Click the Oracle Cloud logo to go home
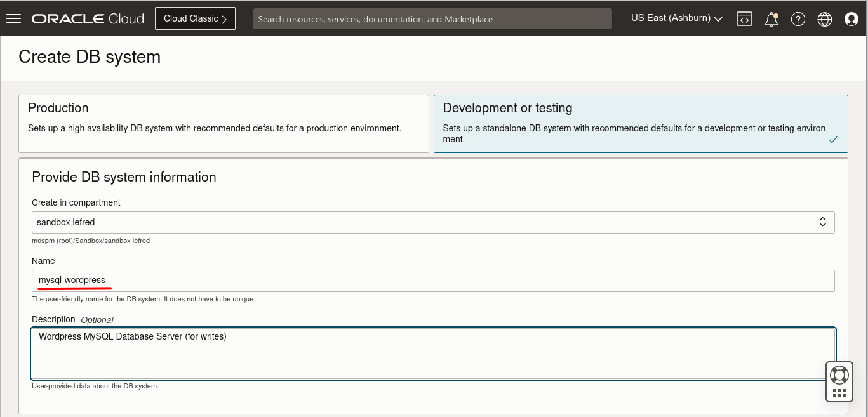This screenshot has height=417, width=868. [x=88, y=18]
